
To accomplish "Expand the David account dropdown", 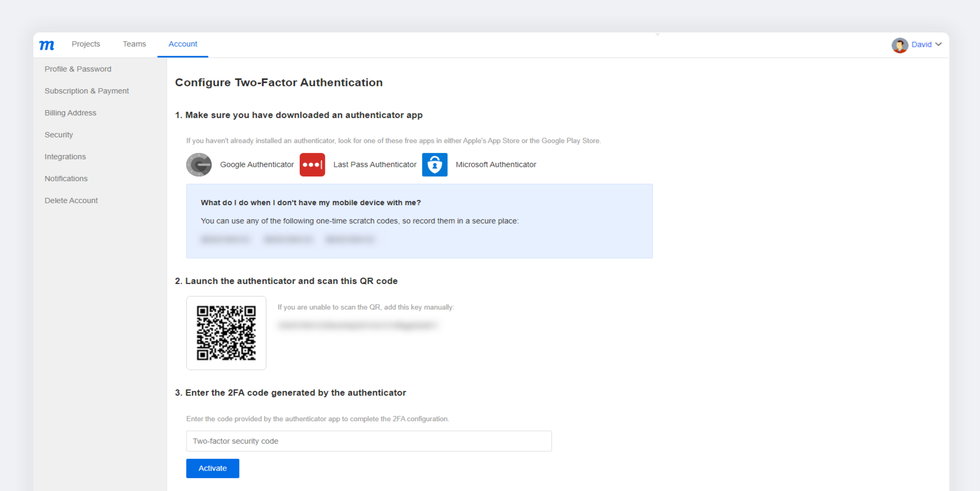I will [938, 44].
